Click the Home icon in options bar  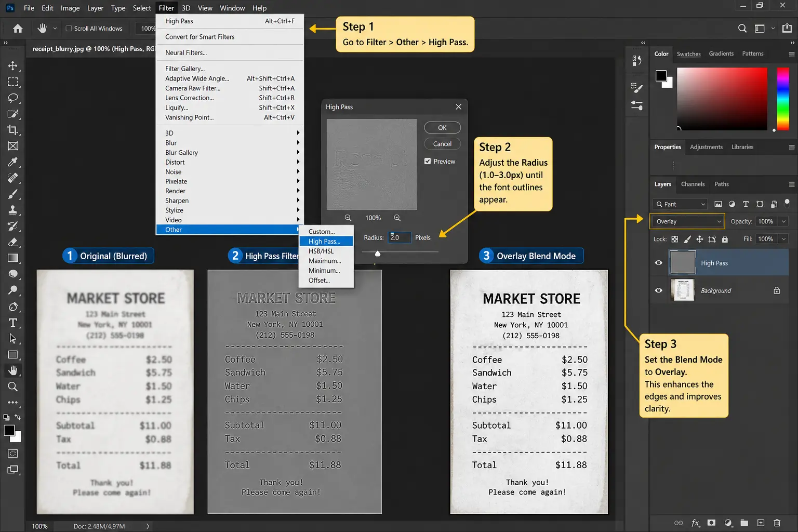[x=18, y=29]
